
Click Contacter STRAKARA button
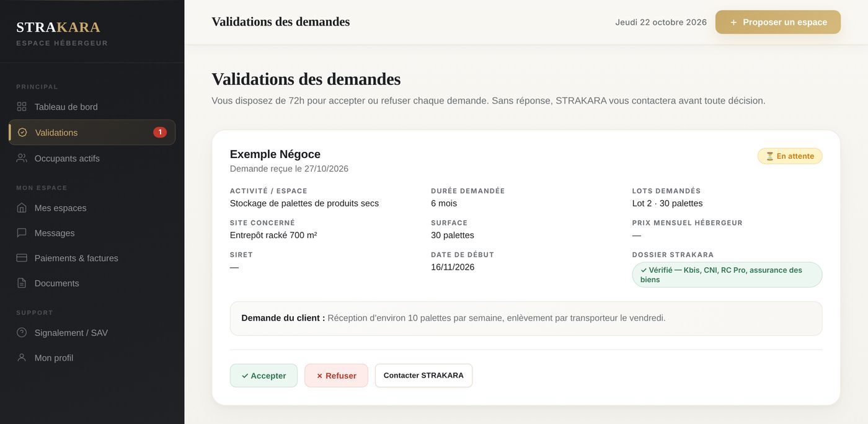coord(423,376)
